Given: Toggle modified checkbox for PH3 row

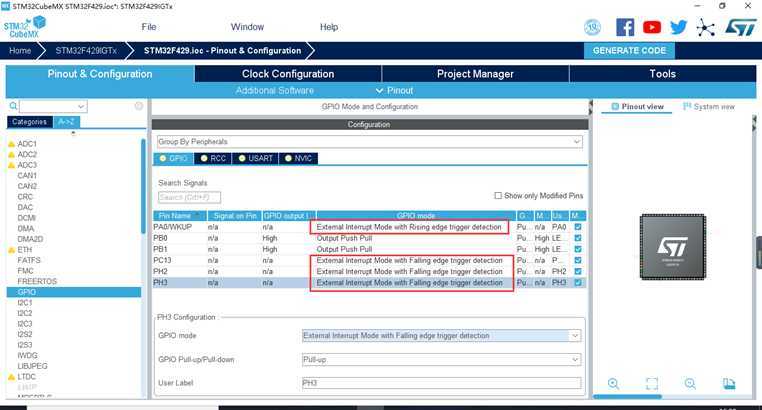Looking at the screenshot, I should 578,283.
